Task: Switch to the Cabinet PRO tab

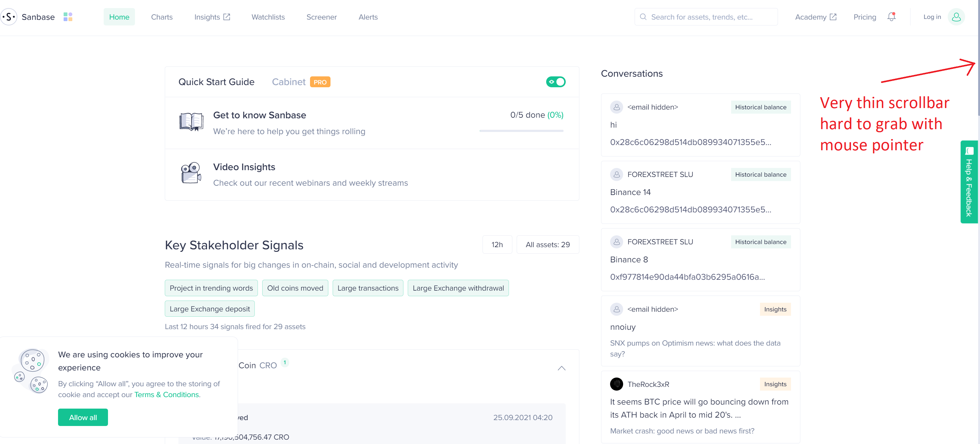Action: click(x=301, y=82)
